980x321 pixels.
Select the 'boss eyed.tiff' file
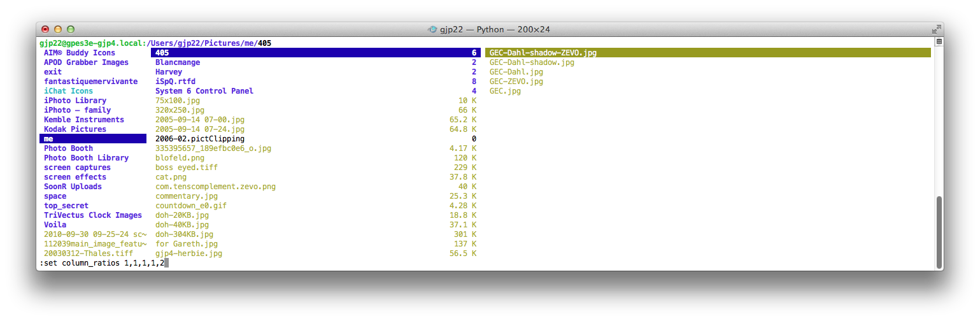coord(187,168)
